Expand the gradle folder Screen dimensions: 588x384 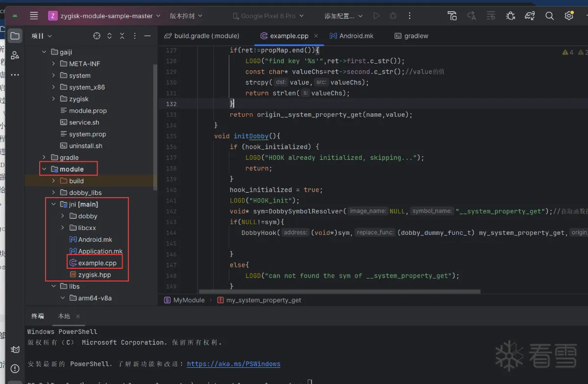45,157
